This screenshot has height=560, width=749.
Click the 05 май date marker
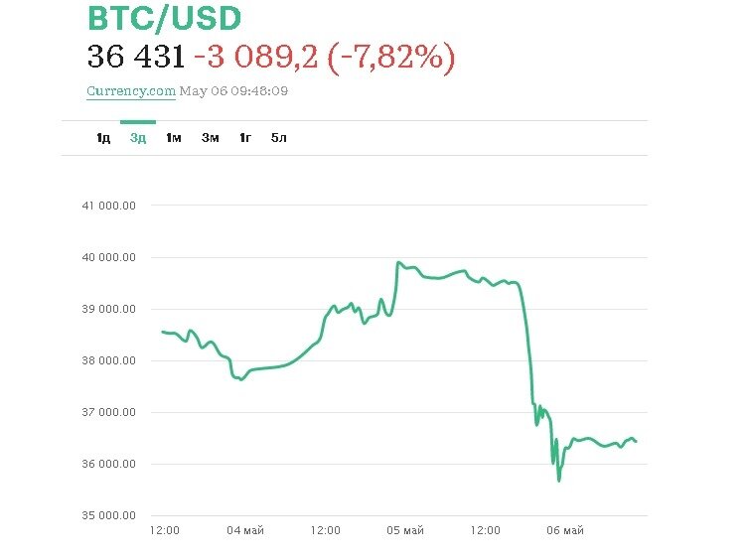[405, 531]
